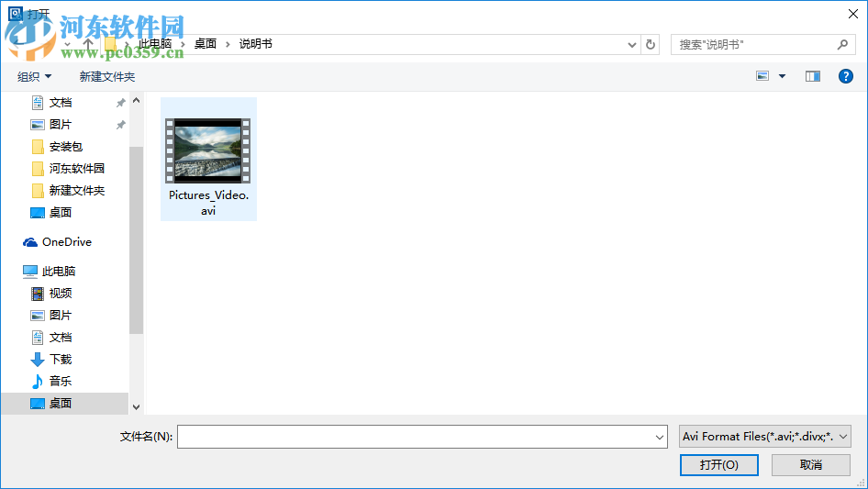Open the 安装包 folder in sidebar
The image size is (868, 489).
[66, 147]
